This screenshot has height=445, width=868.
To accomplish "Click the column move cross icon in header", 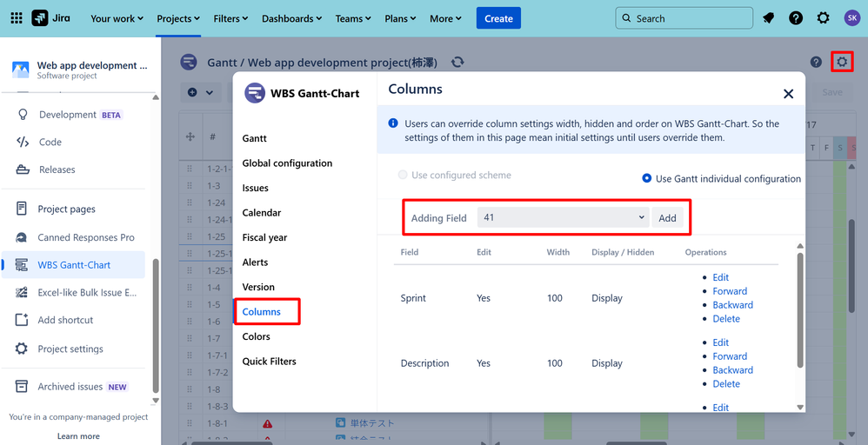I will 190,136.
